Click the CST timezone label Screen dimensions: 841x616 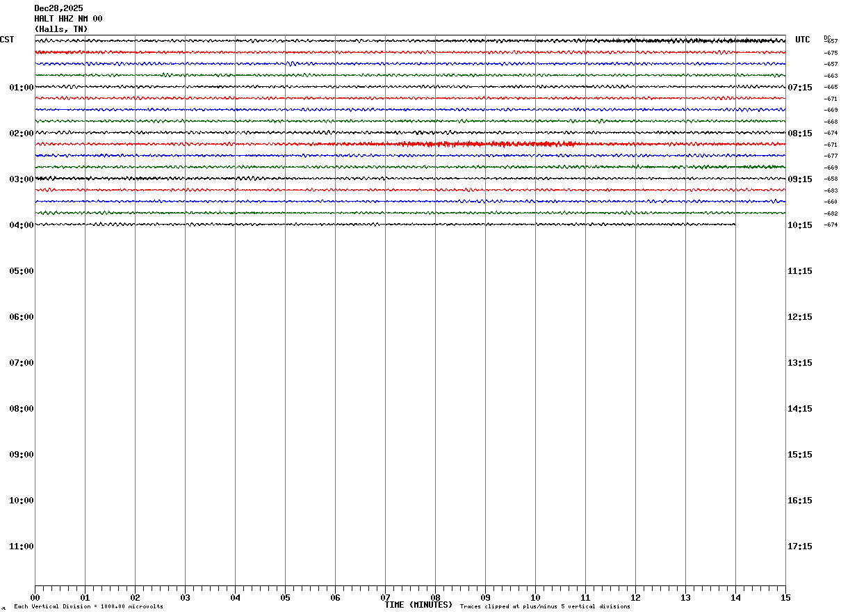point(7,40)
